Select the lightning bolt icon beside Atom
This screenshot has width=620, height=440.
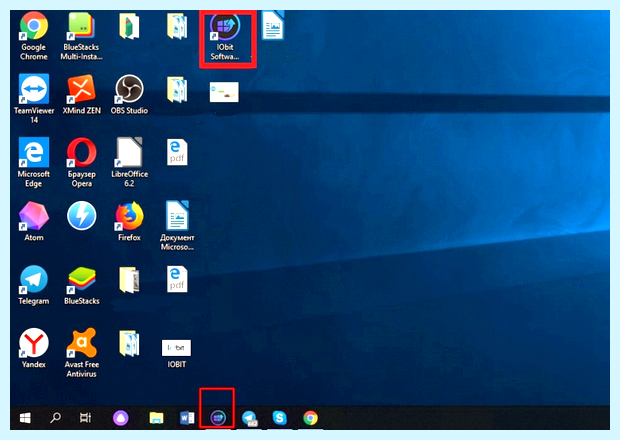(81, 216)
